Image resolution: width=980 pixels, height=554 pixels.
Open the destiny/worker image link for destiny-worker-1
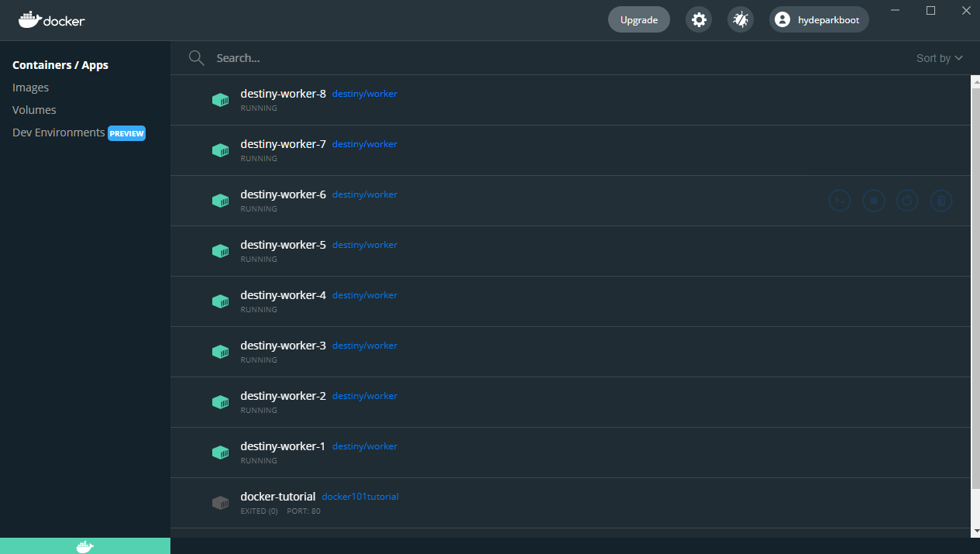coord(364,446)
